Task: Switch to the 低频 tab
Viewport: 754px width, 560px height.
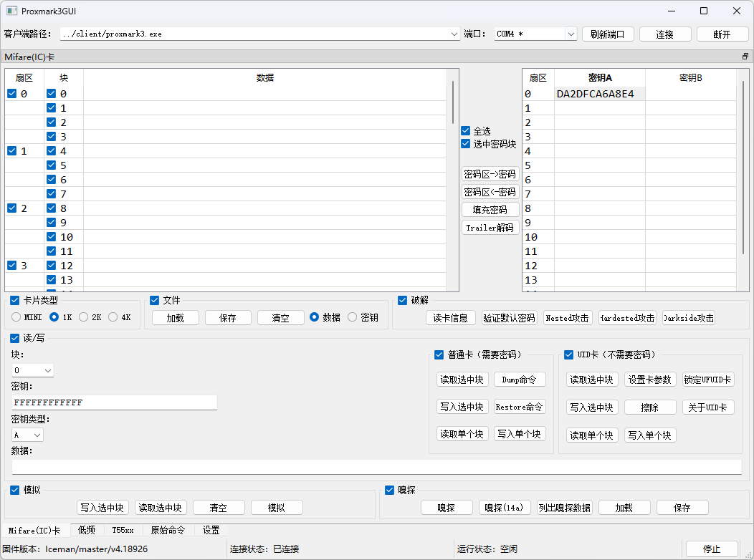Action: point(87,530)
